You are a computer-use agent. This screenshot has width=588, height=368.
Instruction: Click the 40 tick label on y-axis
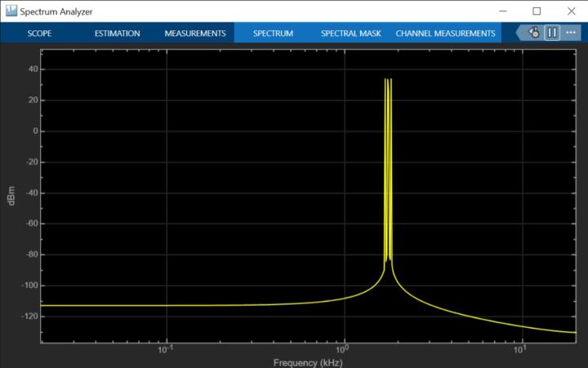coord(33,69)
